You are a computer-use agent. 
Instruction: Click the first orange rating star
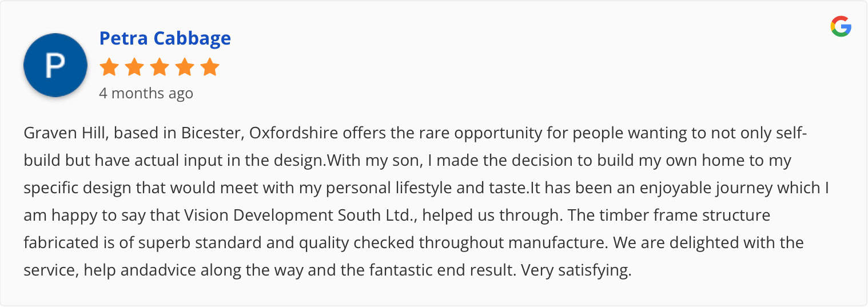click(x=109, y=67)
